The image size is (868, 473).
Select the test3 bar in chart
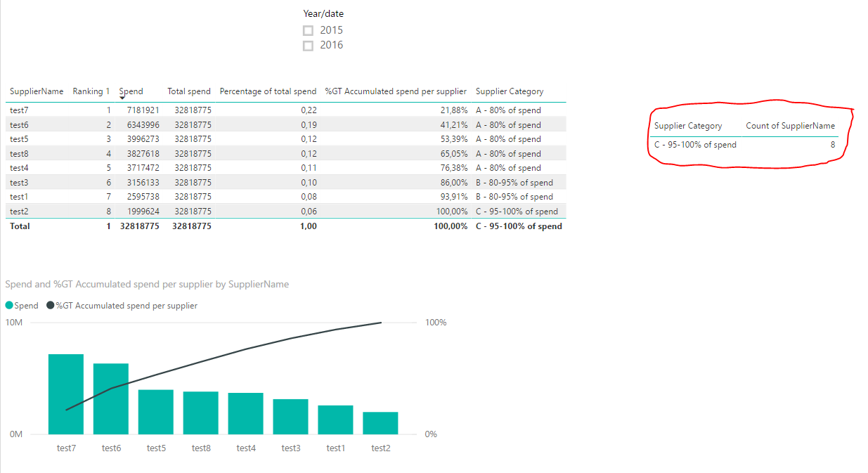click(291, 417)
